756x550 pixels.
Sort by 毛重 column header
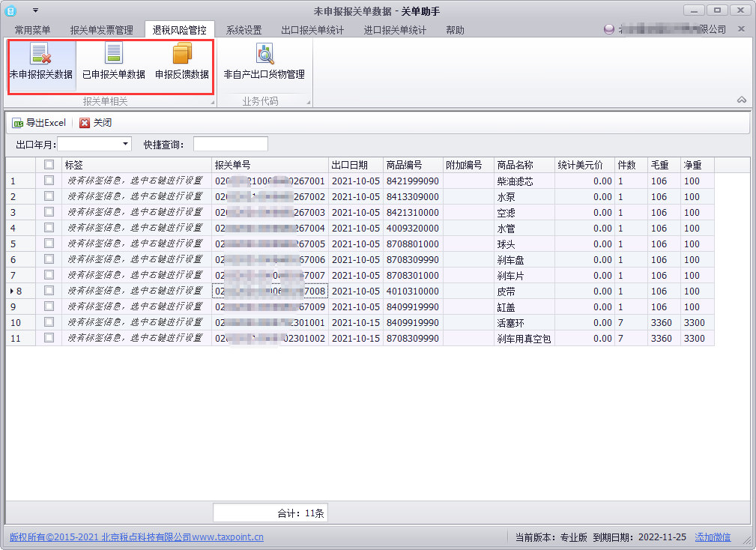tap(664, 165)
